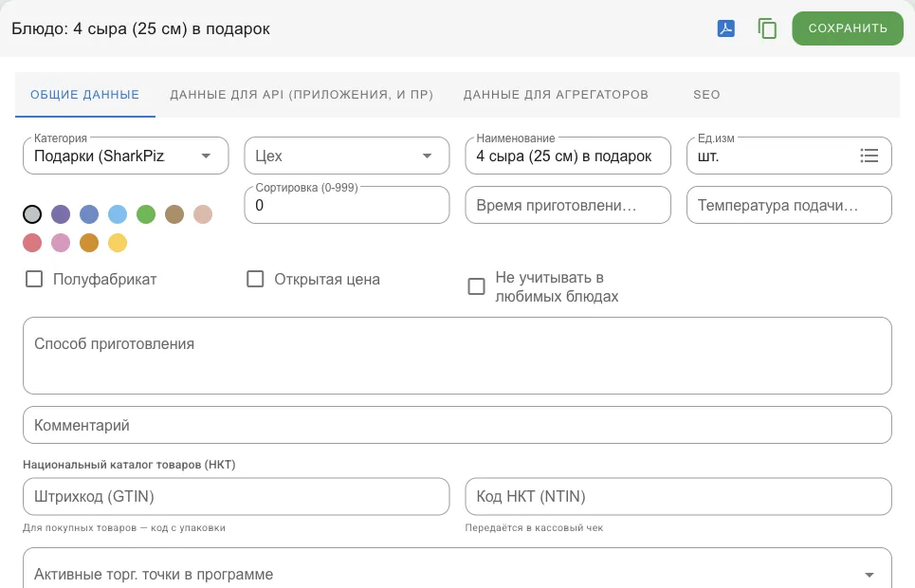Screen dimensions: 915x588
Task: Enable the Открытая цена checkbox
Action: coord(256,279)
